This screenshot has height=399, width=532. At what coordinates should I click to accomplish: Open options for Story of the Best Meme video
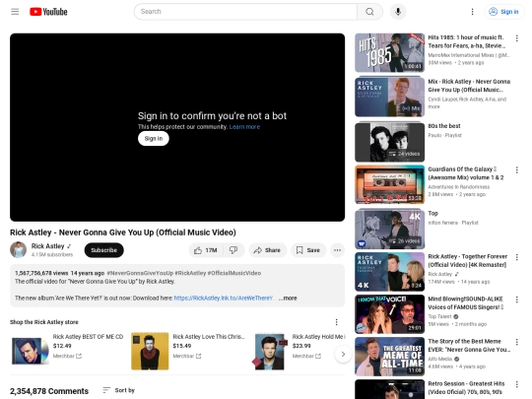click(517, 342)
